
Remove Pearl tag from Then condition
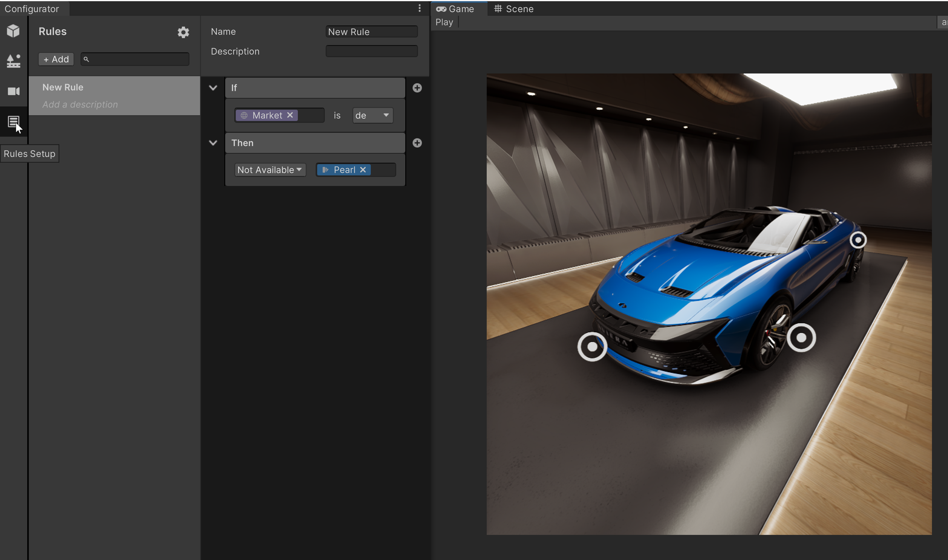pyautogui.click(x=364, y=169)
